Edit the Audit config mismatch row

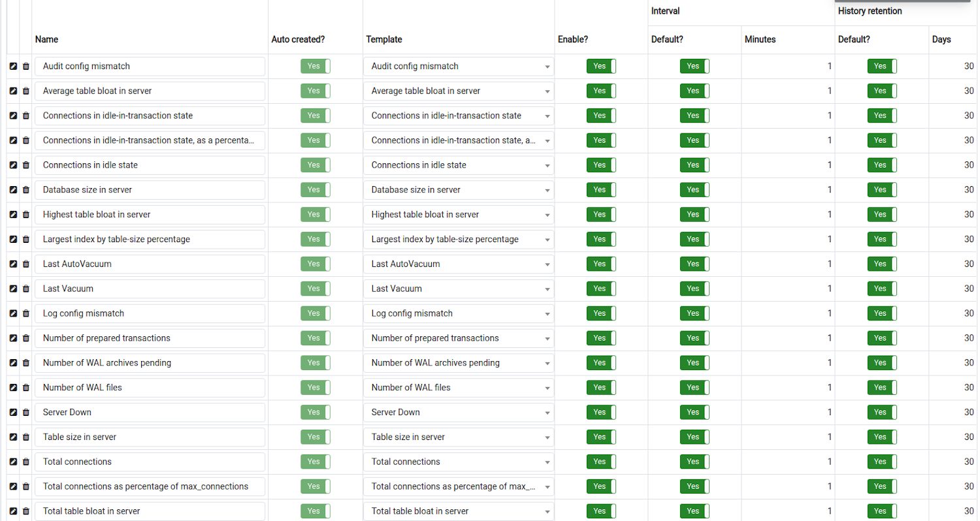click(x=13, y=66)
